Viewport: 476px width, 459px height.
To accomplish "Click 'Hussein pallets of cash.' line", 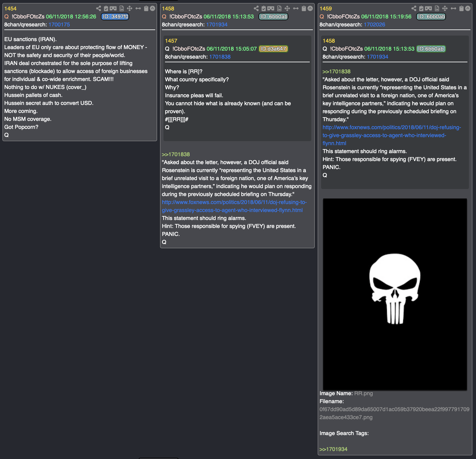I will coord(33,95).
